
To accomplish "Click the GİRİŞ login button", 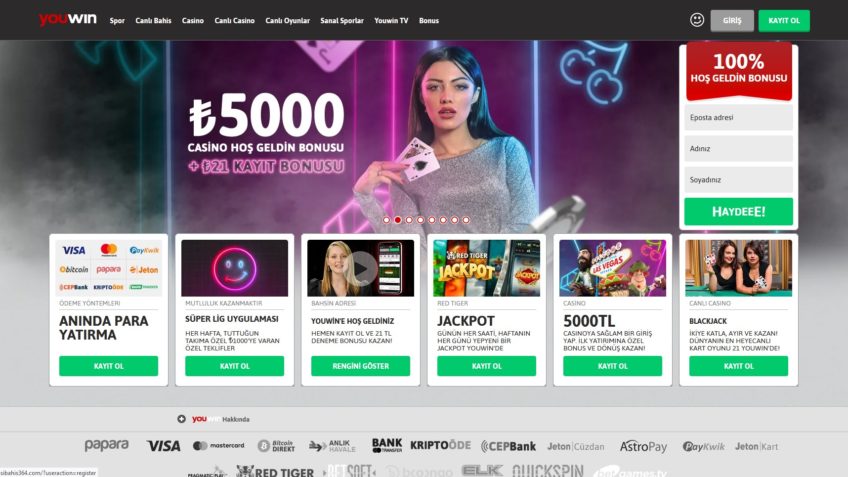I will [732, 21].
